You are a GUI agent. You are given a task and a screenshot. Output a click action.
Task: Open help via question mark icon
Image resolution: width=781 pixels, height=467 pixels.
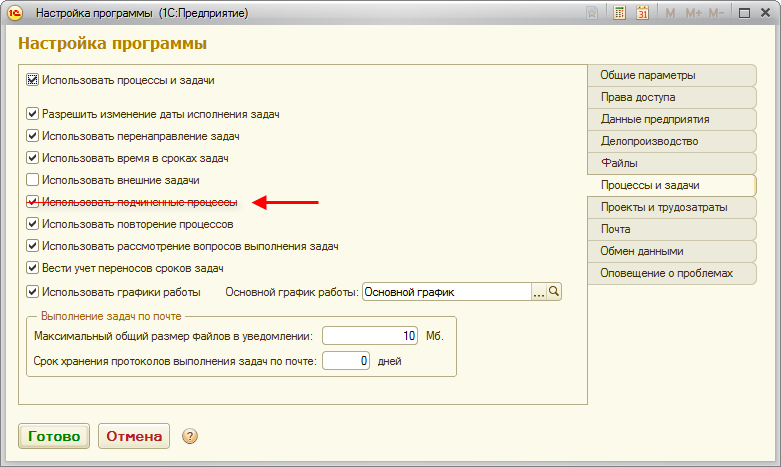point(190,436)
